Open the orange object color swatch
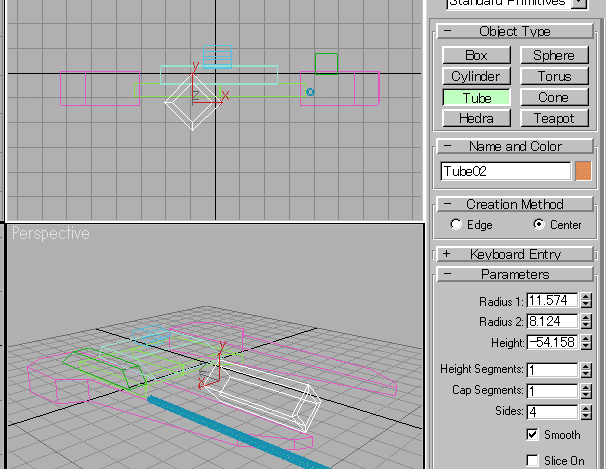606x469 pixels. (x=583, y=171)
